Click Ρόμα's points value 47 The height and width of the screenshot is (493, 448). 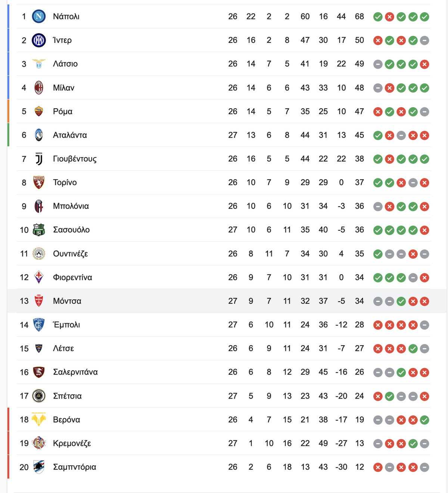[360, 111]
